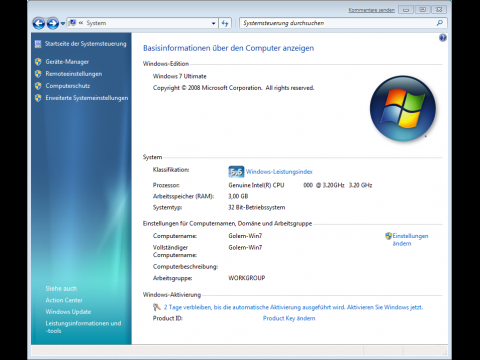Click the shield icon beside Remoteeinstellungen

38,74
